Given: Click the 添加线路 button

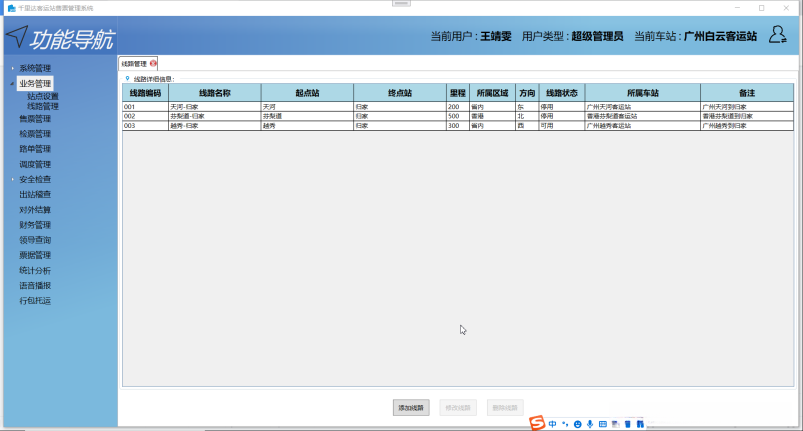Looking at the screenshot, I should 411,408.
